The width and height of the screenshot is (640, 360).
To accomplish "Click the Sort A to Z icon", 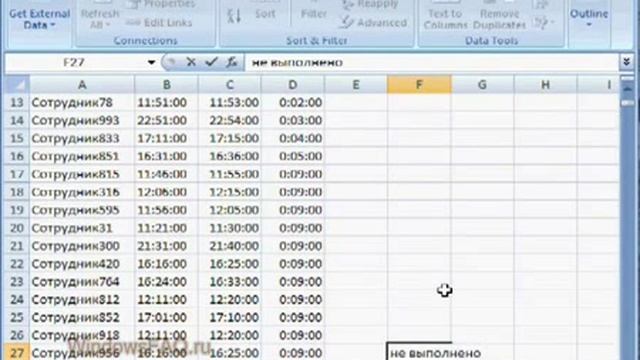I will 234,16.
